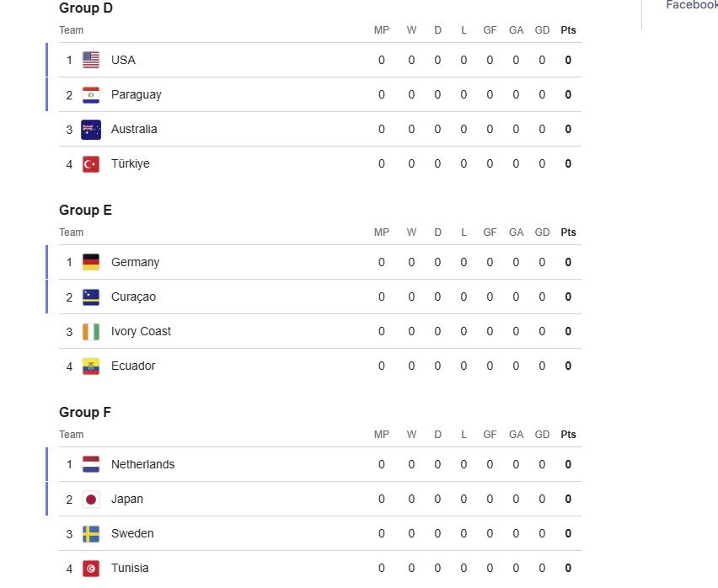Click the Group E heading

click(x=85, y=210)
